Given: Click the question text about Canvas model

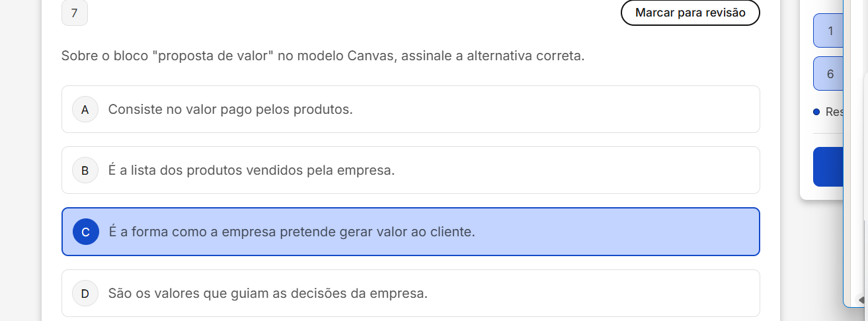Looking at the screenshot, I should tap(323, 56).
